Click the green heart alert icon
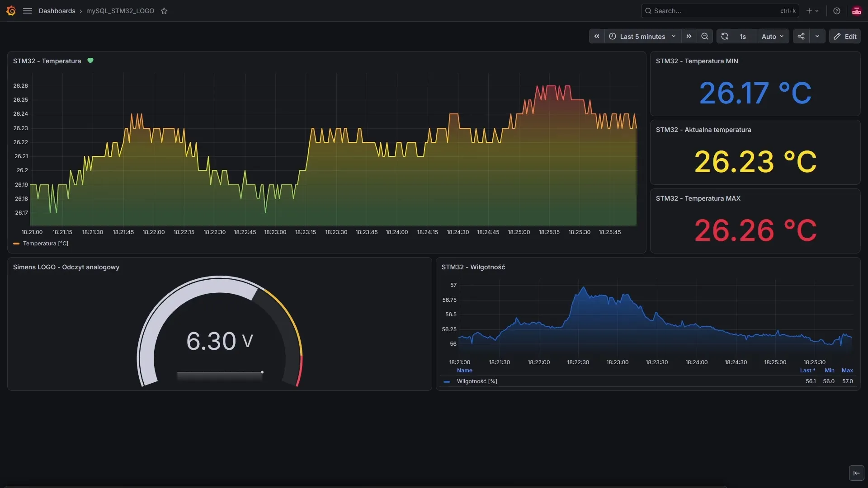This screenshot has height=488, width=868. (90, 61)
